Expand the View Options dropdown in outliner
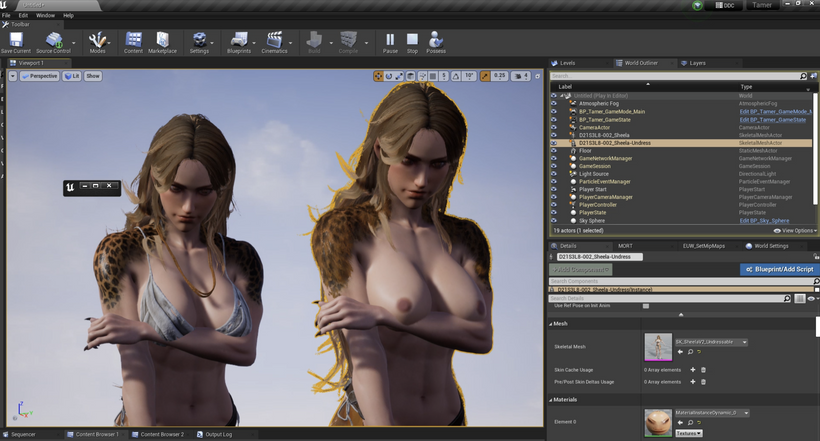The image size is (820, 441). point(796,230)
